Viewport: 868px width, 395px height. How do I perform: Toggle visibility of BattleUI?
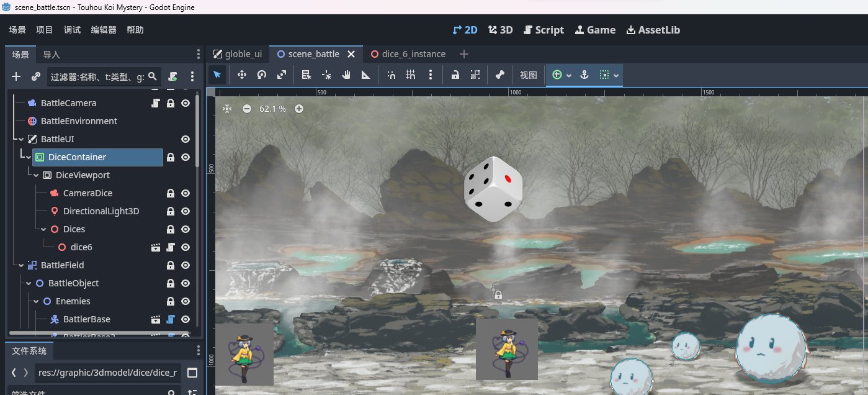186,139
